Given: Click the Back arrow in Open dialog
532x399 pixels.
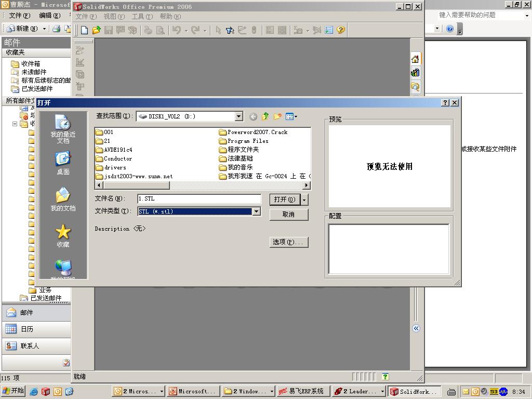Looking at the screenshot, I should [253, 117].
